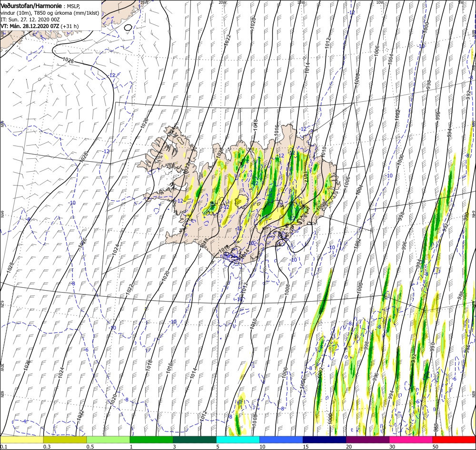Screen dimensions: 476x450
Task: Click the '10W' longitude label
Action: point(380,2)
